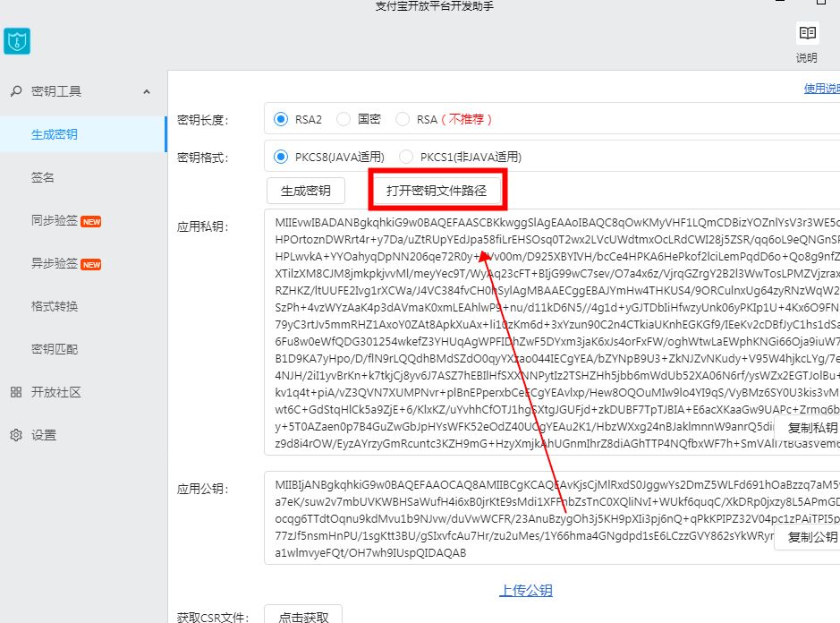Click the 支付宝开放平台开发助手 window title
840x623 pixels.
click(x=435, y=6)
